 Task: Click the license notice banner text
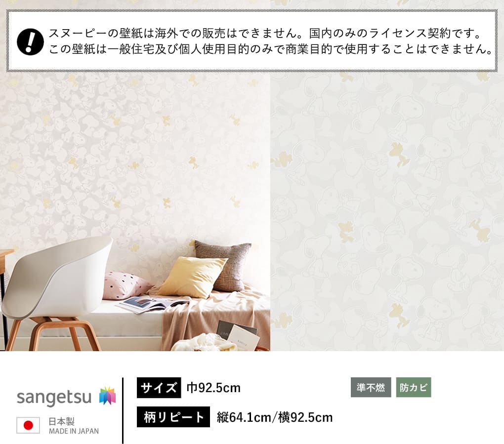tap(271, 41)
